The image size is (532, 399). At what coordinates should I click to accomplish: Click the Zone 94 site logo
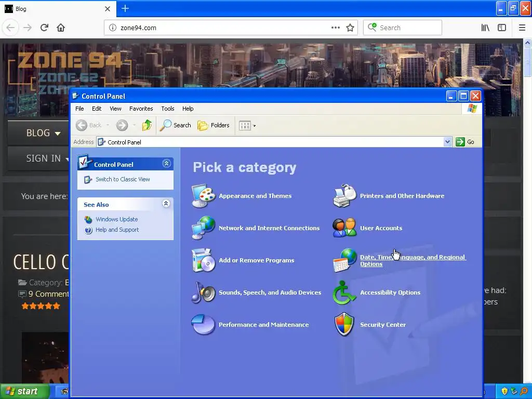(70, 72)
